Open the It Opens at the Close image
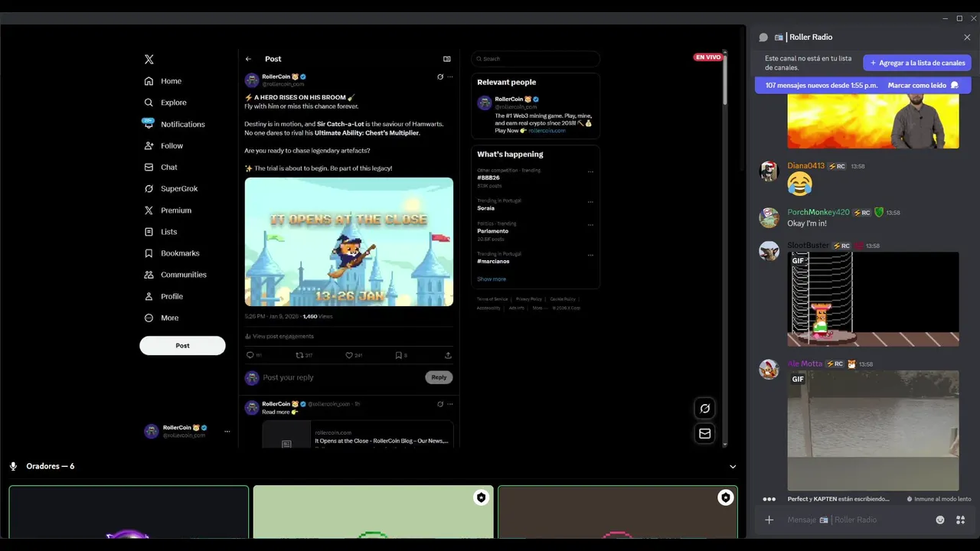980x551 pixels. [x=349, y=242]
